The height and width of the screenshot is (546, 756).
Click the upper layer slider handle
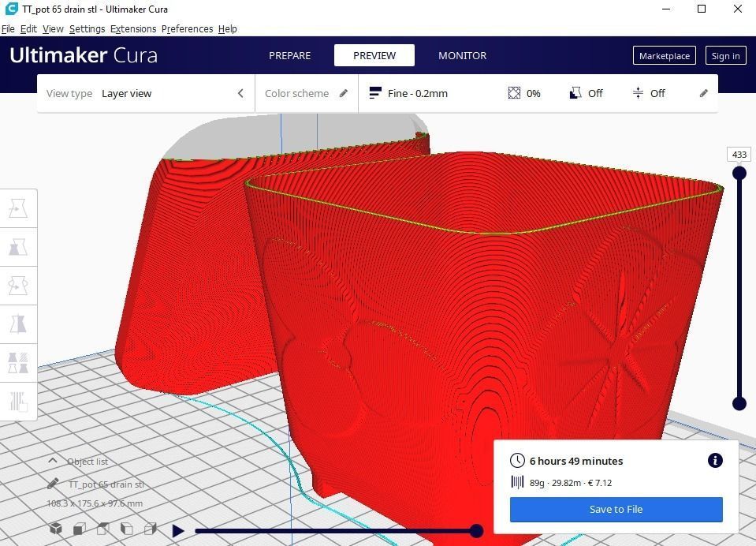tap(739, 174)
